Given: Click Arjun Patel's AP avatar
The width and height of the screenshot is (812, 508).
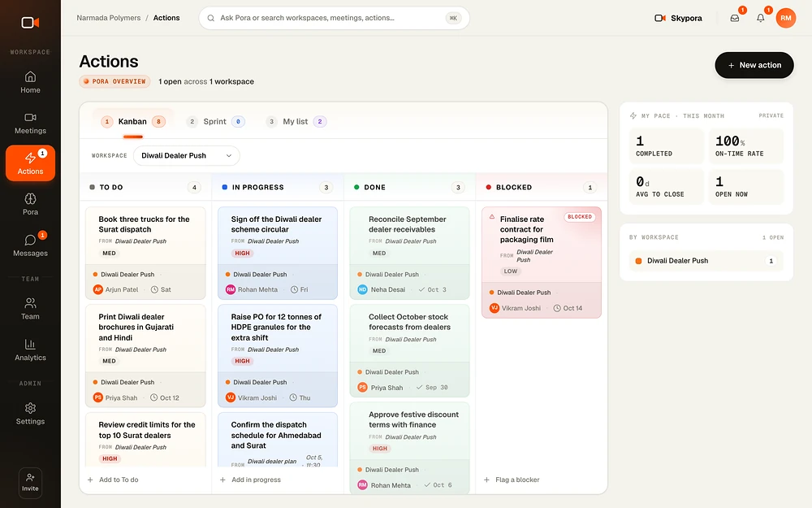Looking at the screenshot, I should click(x=98, y=289).
